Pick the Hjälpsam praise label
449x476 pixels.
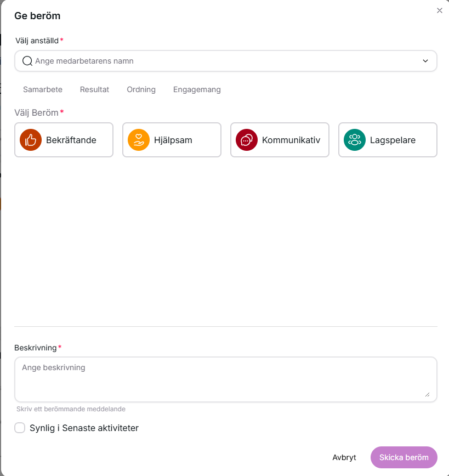coord(173,140)
